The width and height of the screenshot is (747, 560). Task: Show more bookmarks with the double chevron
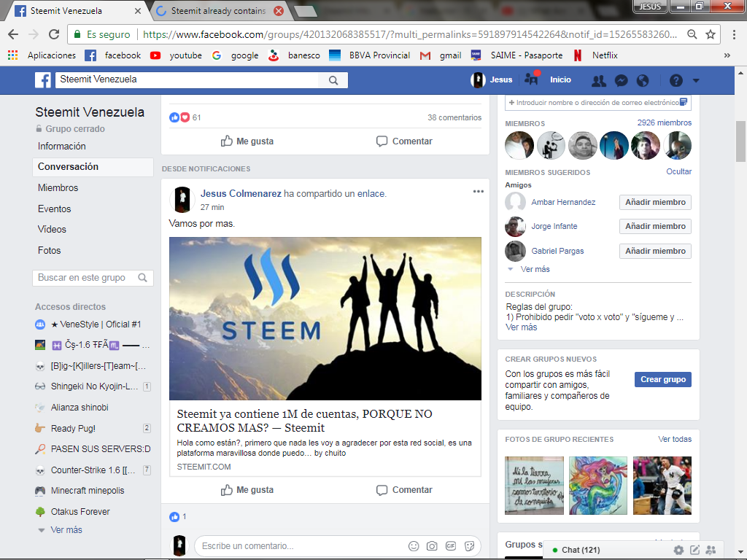727,55
